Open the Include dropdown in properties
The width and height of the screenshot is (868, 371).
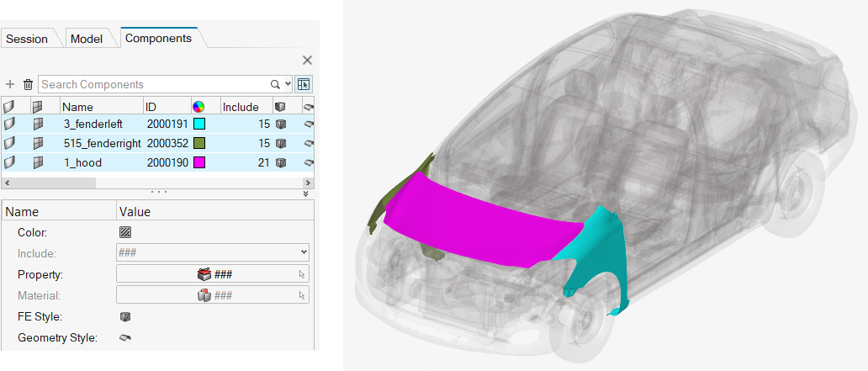(303, 252)
